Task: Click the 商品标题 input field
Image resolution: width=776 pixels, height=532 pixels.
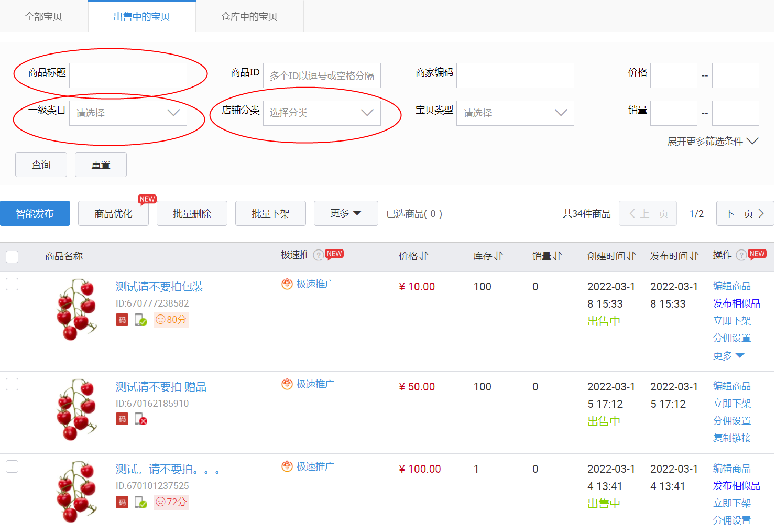Action: [128, 75]
